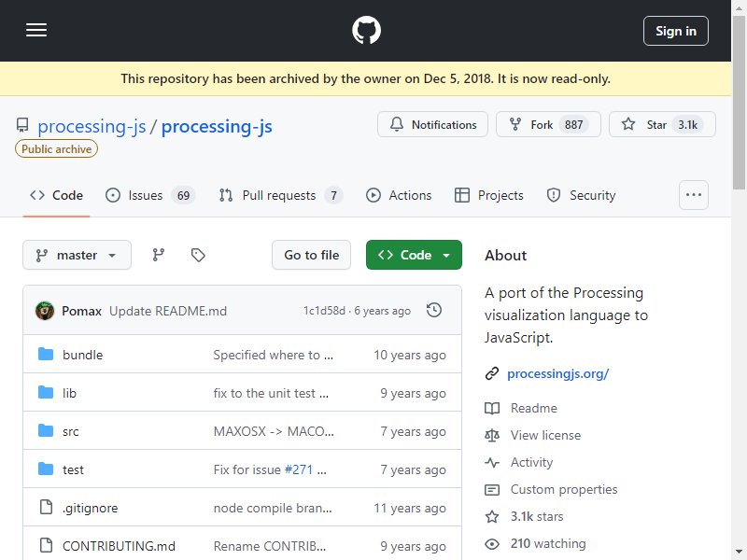Open 'node compile bran...' commit message
This screenshot has height=560, width=747.
tap(273, 508)
